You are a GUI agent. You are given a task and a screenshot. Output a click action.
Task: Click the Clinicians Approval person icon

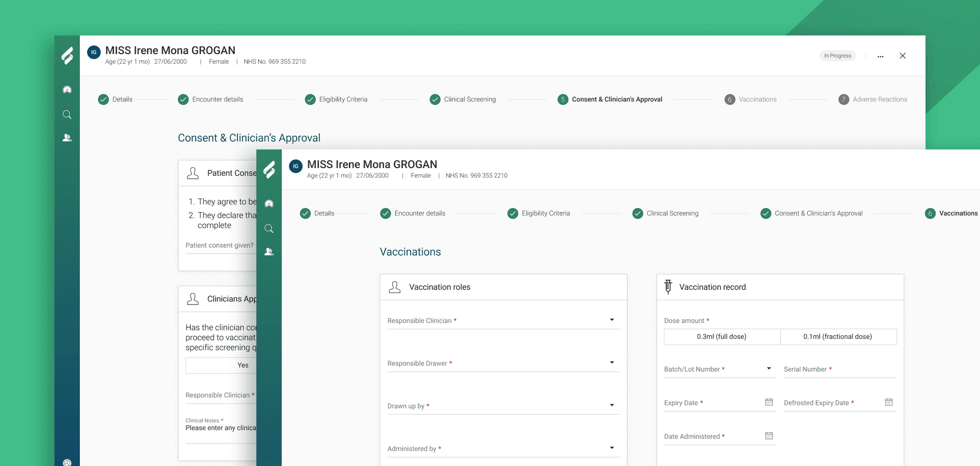[193, 299]
